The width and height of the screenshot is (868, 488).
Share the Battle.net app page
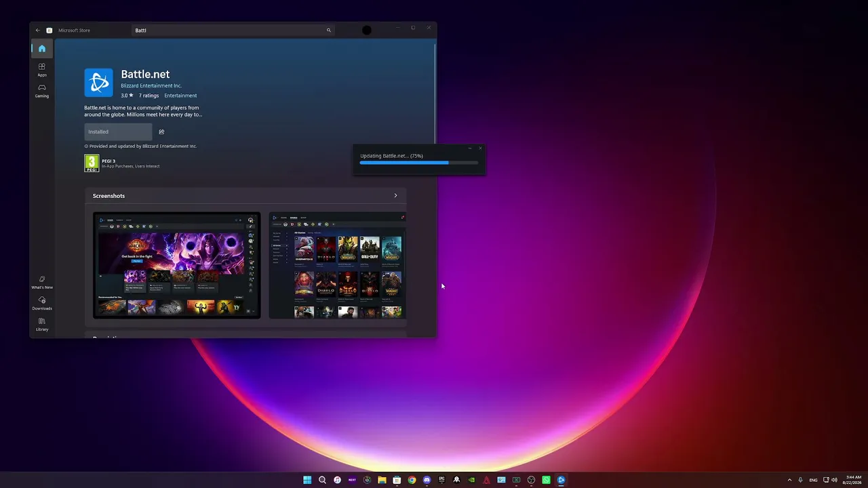click(161, 132)
